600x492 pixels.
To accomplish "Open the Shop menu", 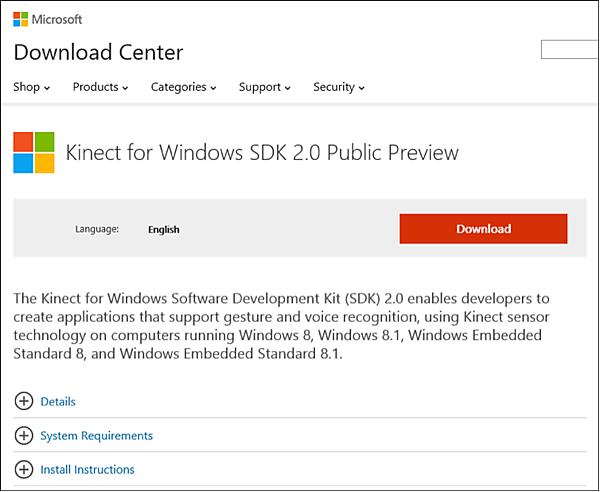I will (x=31, y=87).
